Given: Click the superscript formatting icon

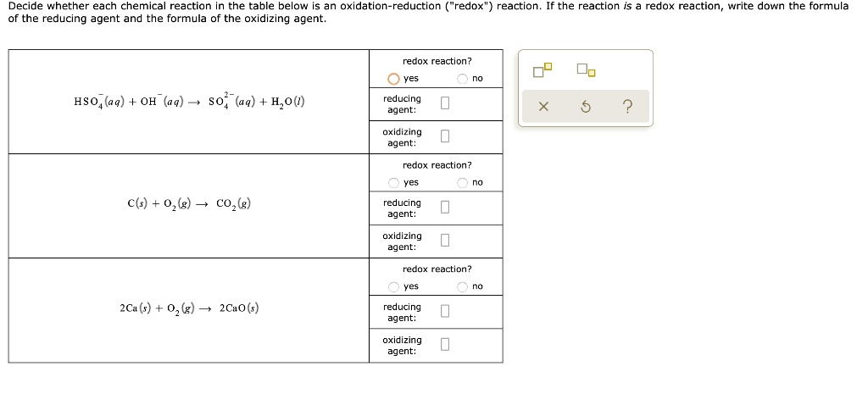Looking at the screenshot, I should click(542, 70).
